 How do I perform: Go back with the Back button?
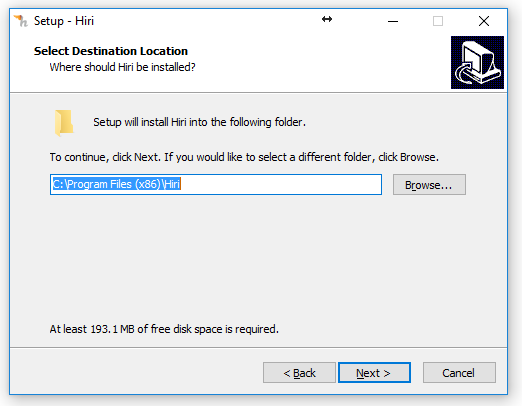pos(299,373)
